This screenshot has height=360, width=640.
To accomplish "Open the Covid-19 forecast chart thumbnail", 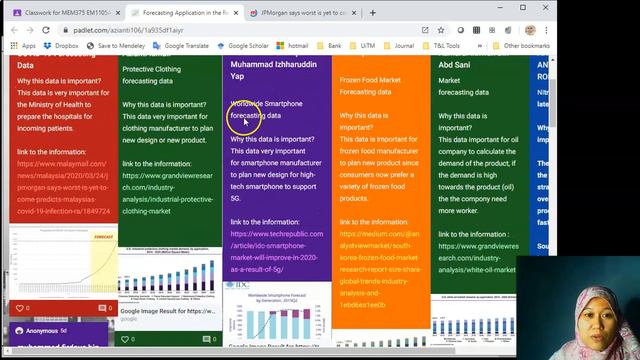I will point(63,261).
